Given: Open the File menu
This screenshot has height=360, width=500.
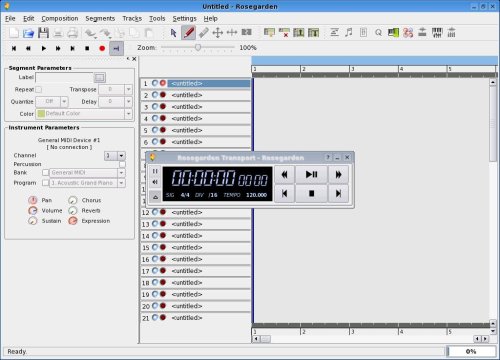Looking at the screenshot, I should [10, 18].
